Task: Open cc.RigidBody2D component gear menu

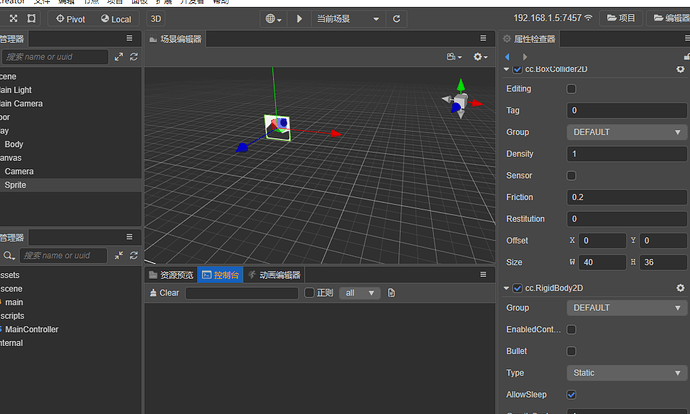Action: [x=680, y=288]
